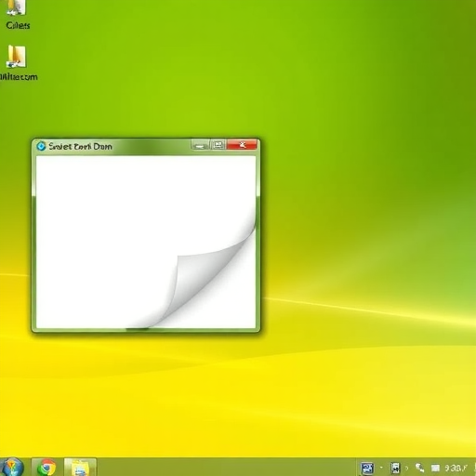Minimize the small white window
The height and width of the screenshot is (476, 476).
[200, 145]
